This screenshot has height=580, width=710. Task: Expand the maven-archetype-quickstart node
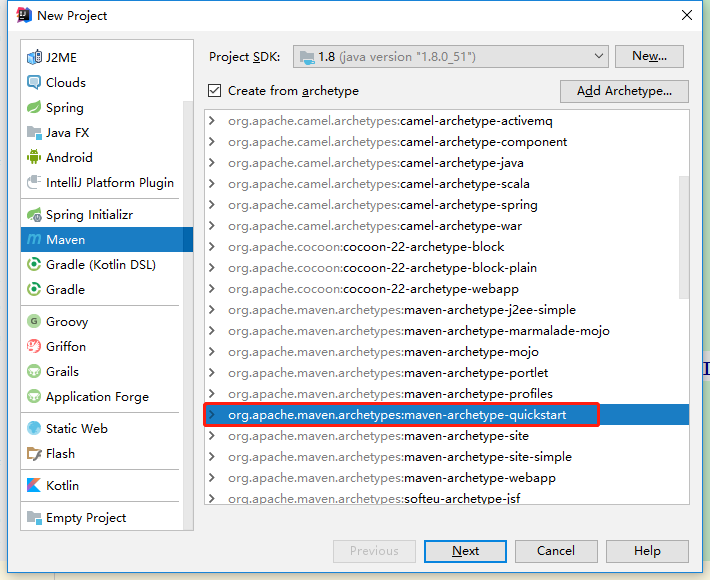pyautogui.click(x=211, y=415)
